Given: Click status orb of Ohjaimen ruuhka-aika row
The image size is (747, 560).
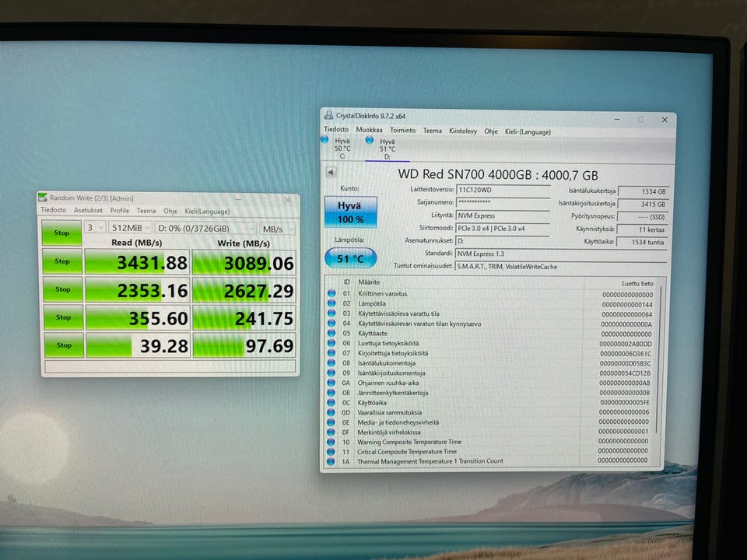Looking at the screenshot, I should [x=331, y=383].
